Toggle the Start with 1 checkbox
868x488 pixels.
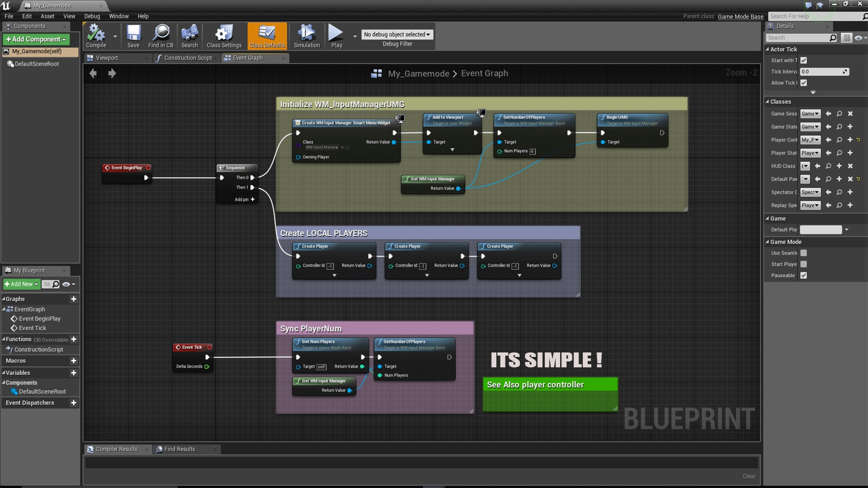click(x=804, y=60)
